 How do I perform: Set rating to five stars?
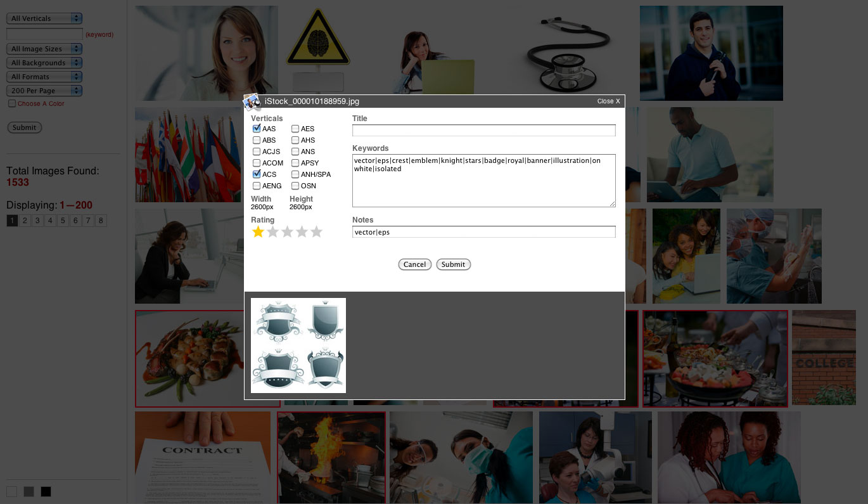pos(317,232)
